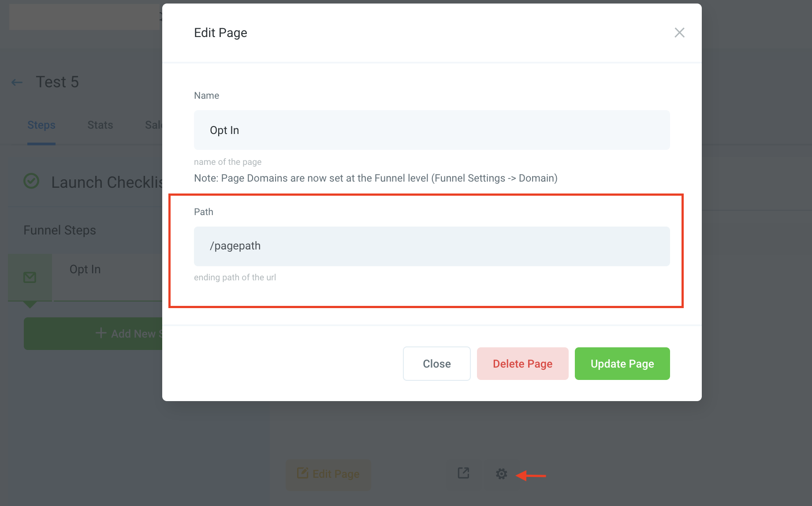The width and height of the screenshot is (812, 506).
Task: Switch to the Stats tab
Action: pyautogui.click(x=100, y=125)
